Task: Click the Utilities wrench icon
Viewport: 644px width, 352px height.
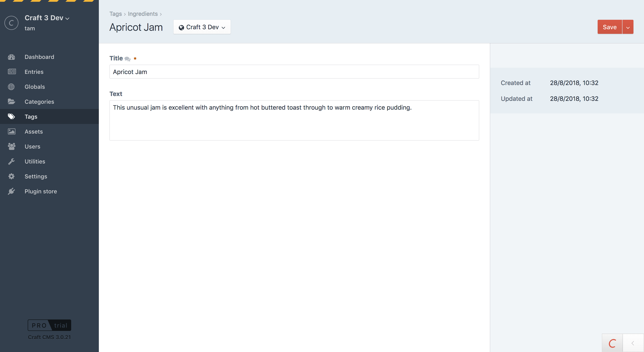Action: coord(11,161)
